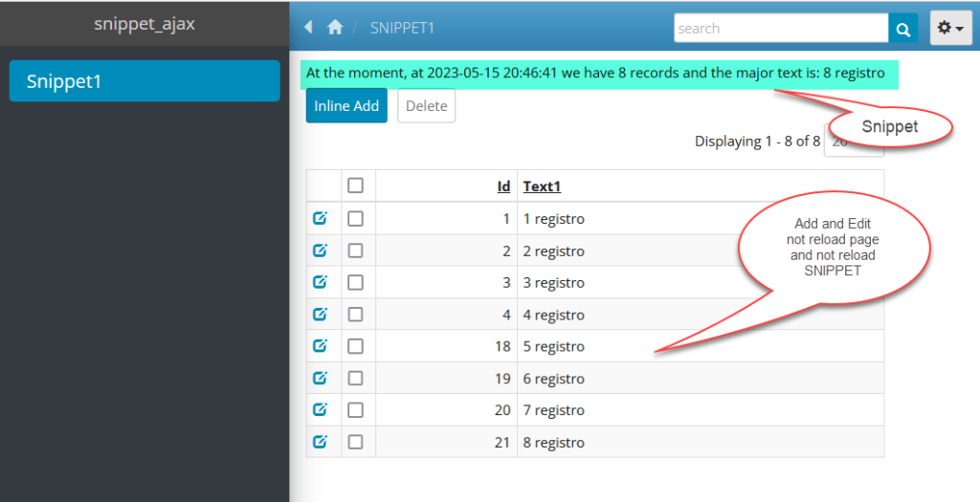The image size is (980, 502).
Task: Click the Delete button
Action: [x=426, y=106]
